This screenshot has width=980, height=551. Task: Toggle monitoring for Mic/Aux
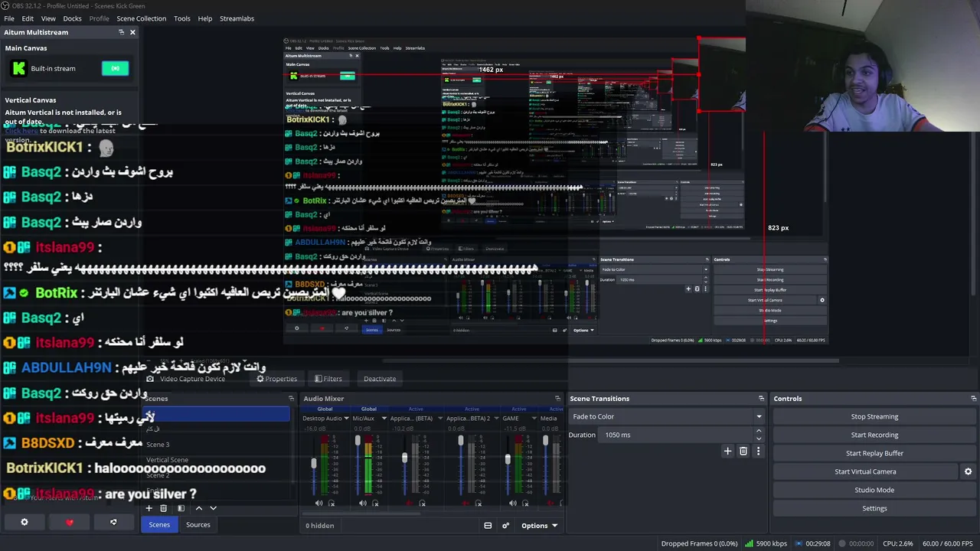click(375, 504)
